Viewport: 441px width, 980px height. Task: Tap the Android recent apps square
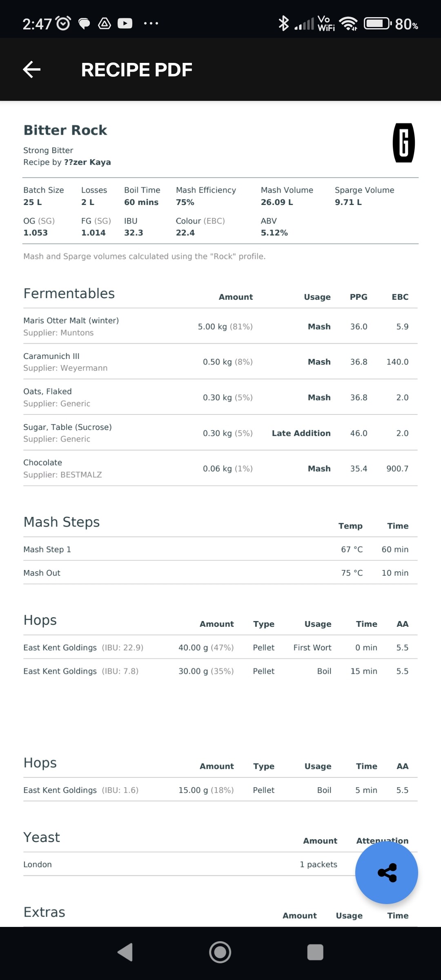coord(315,952)
